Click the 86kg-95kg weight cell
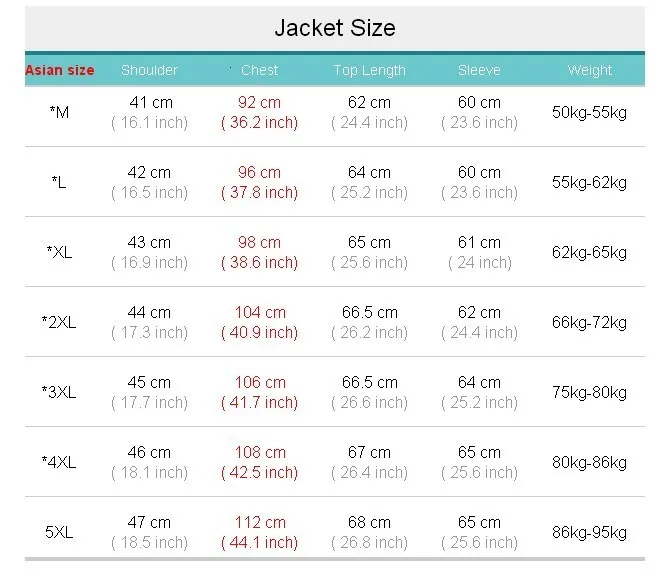Image resolution: width=661 pixels, height=571 pixels. (589, 532)
